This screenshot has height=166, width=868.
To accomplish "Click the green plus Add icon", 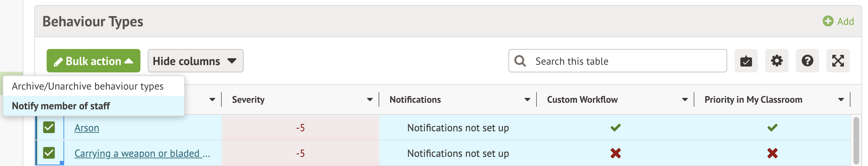I will click(x=828, y=21).
